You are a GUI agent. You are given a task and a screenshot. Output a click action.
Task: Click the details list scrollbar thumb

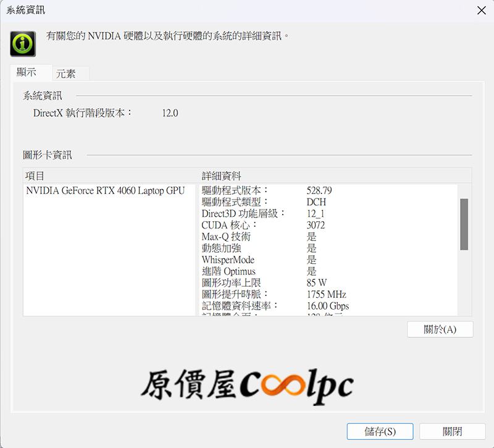464,224
